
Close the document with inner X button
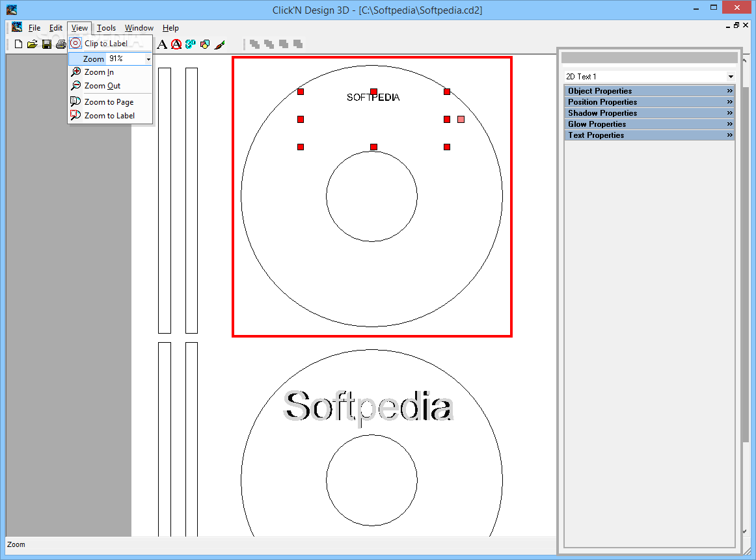pyautogui.click(x=746, y=25)
